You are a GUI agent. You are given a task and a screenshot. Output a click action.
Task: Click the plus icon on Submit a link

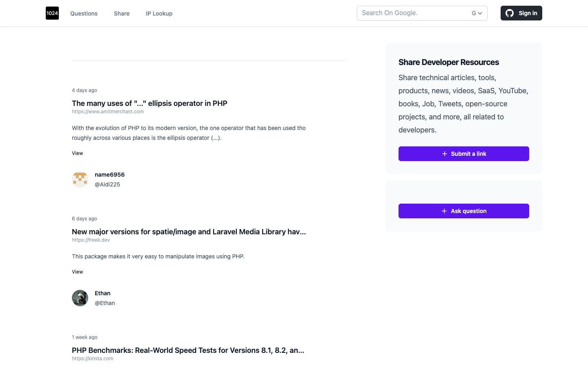click(x=445, y=154)
